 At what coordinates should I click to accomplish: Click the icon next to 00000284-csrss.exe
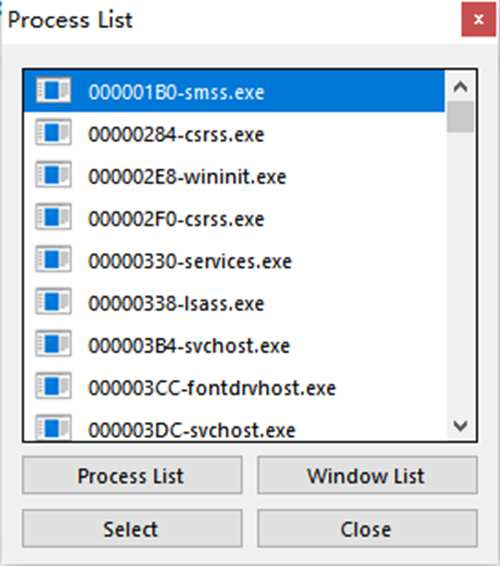53,132
